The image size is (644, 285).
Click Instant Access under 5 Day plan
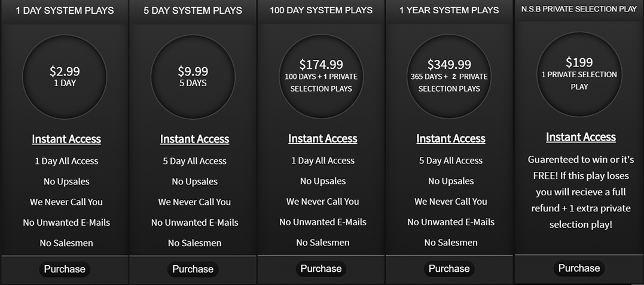pos(194,139)
